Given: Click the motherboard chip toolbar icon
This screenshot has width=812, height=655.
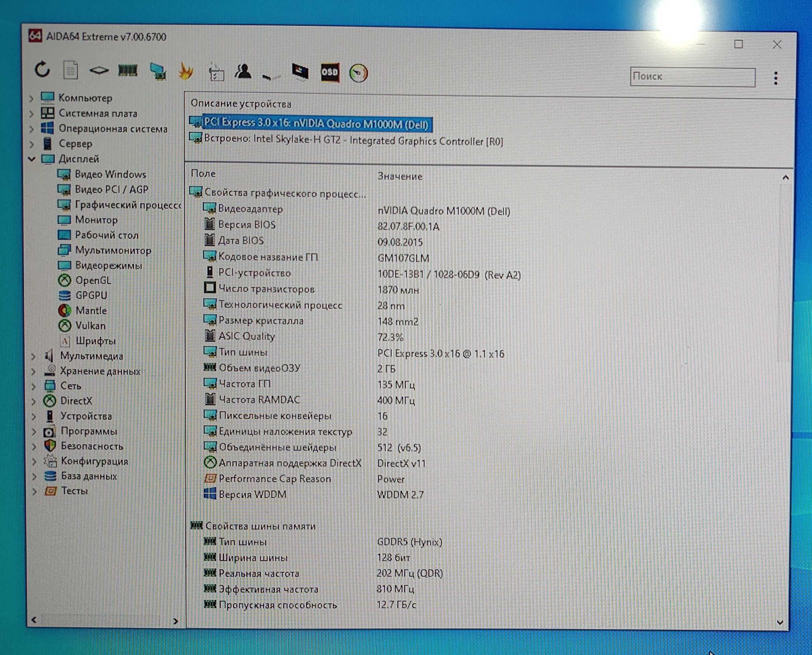Looking at the screenshot, I should (99, 70).
